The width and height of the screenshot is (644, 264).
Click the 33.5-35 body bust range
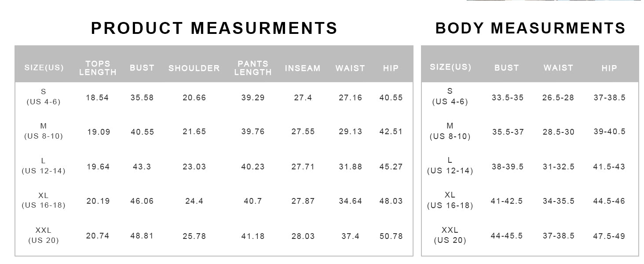(x=508, y=98)
